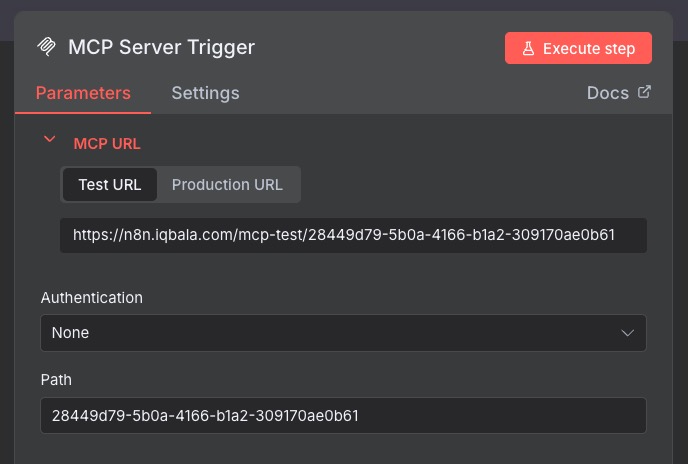Click the MCP Server Trigger node icon
This screenshot has width=688, height=464.
click(46, 47)
